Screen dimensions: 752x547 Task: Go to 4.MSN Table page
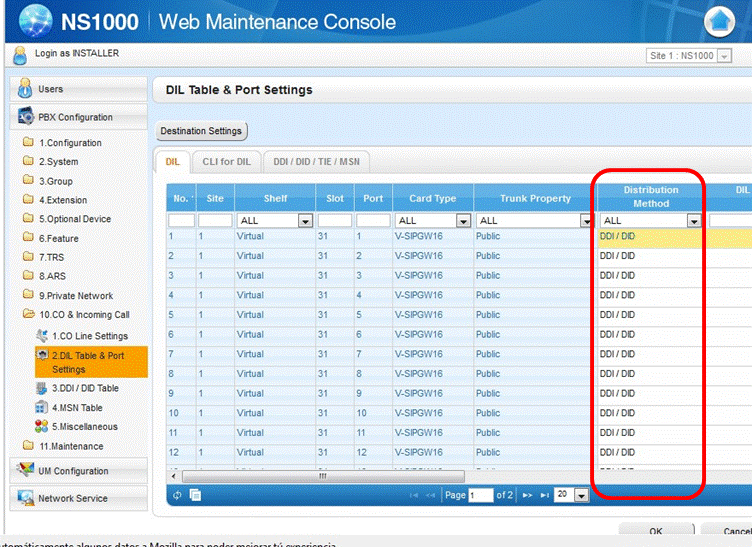pyautogui.click(x=77, y=408)
